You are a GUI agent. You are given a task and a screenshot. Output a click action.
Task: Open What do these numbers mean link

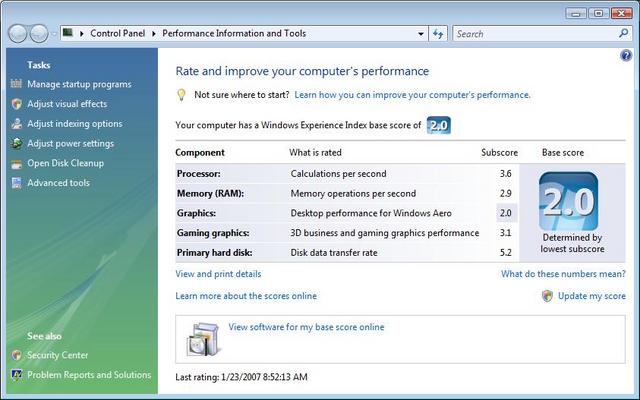coord(563,274)
